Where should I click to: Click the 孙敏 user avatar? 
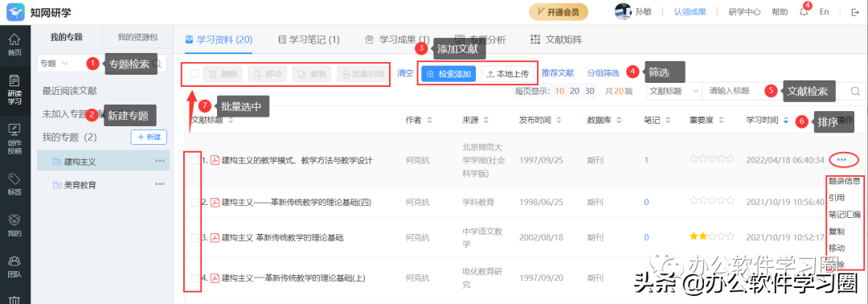pyautogui.click(x=624, y=11)
